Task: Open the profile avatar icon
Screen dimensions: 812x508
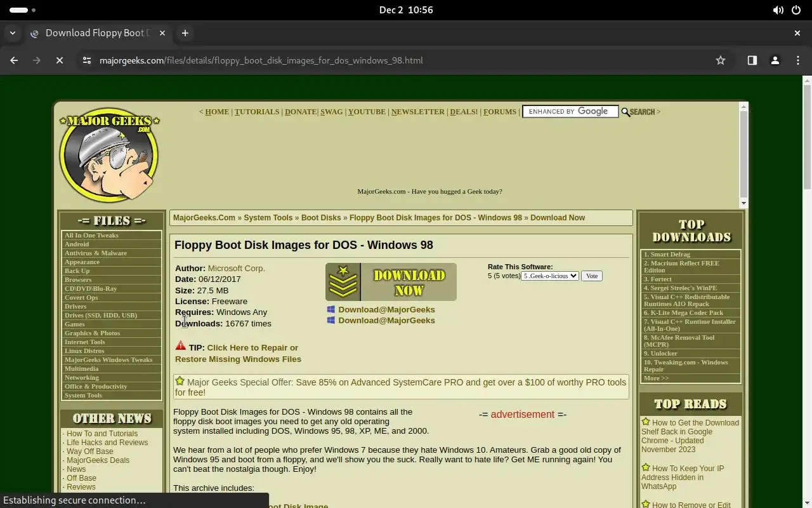Action: [775, 60]
